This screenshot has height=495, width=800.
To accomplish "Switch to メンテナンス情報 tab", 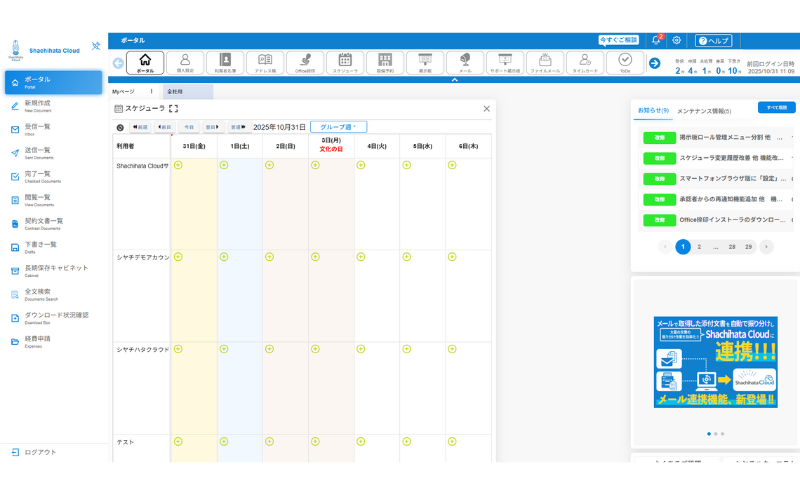I will pos(703,111).
